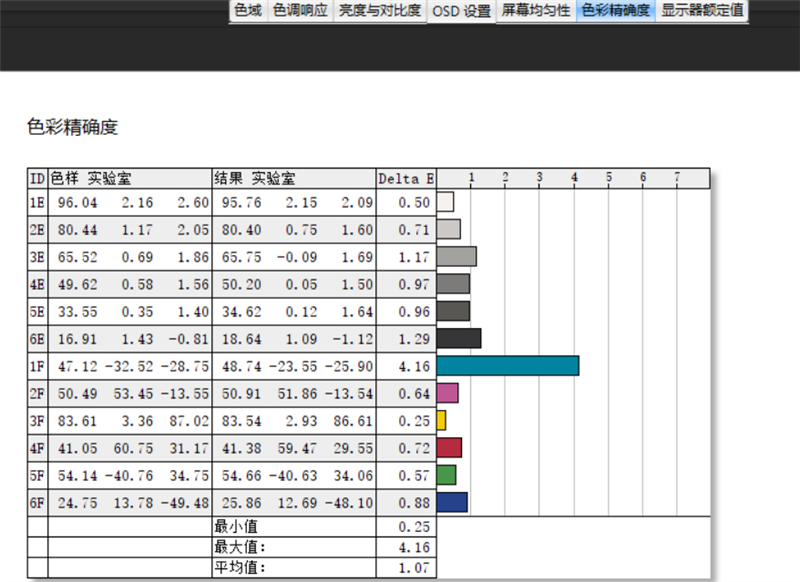This screenshot has height=582, width=800.
Task: Click the yellow bar for sample 3F
Action: click(441, 420)
